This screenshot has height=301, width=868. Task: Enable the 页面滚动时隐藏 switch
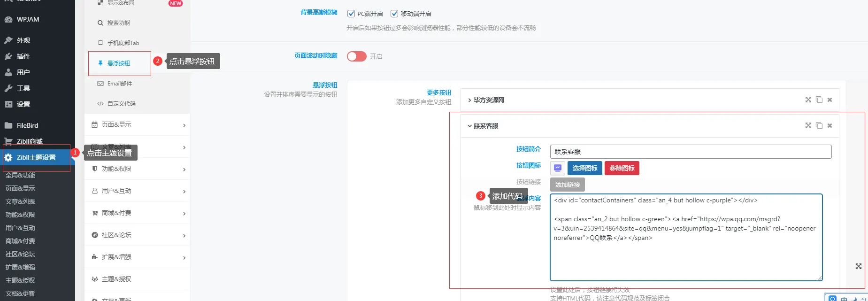click(357, 56)
